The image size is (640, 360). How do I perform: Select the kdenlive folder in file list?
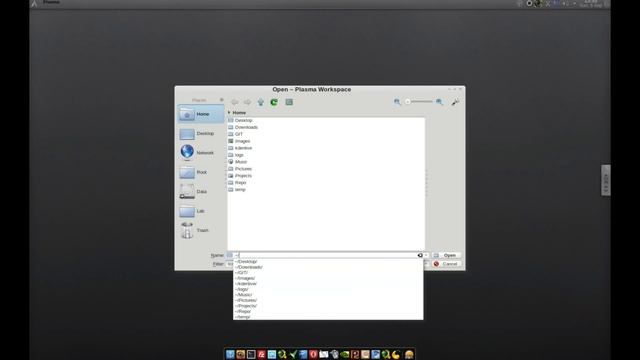click(240, 148)
